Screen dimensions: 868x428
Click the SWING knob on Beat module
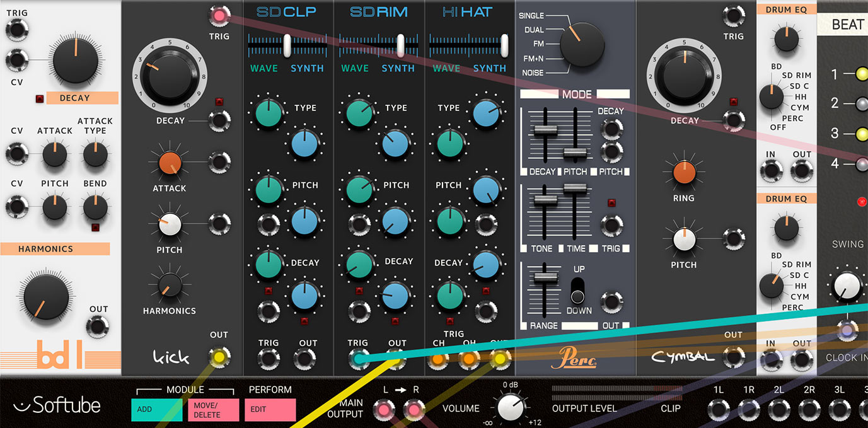tap(847, 286)
